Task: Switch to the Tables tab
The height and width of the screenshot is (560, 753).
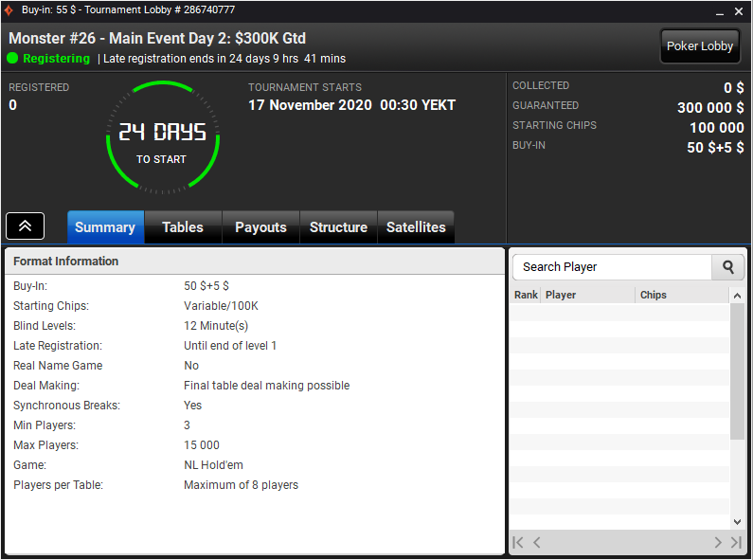Action: (183, 227)
